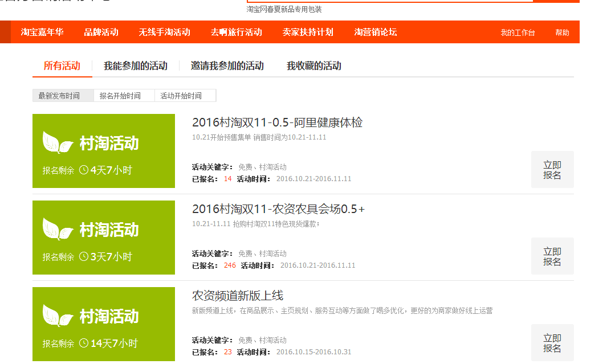Click the date range 2016.10.15-2016.10.31

[314, 352]
